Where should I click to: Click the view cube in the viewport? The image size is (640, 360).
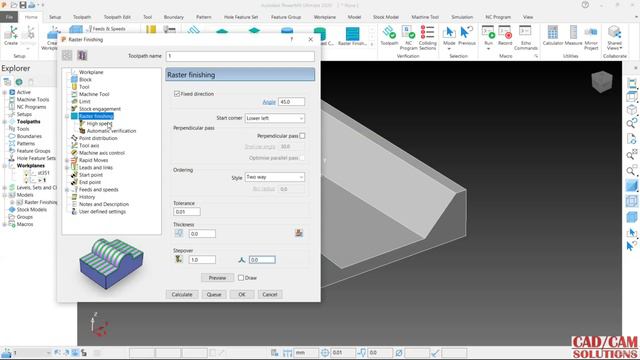tap(602, 82)
